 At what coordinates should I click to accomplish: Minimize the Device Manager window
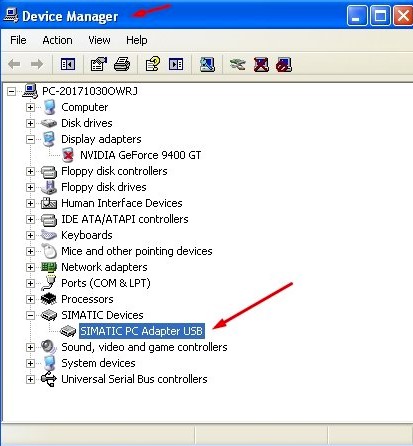coord(357,16)
